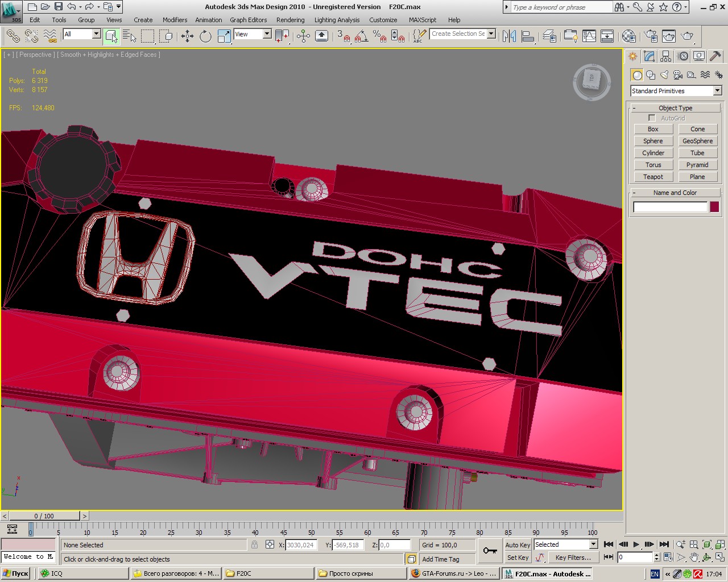This screenshot has width=728, height=582.
Task: Select the Link tool in main toolbar
Action: coord(13,36)
